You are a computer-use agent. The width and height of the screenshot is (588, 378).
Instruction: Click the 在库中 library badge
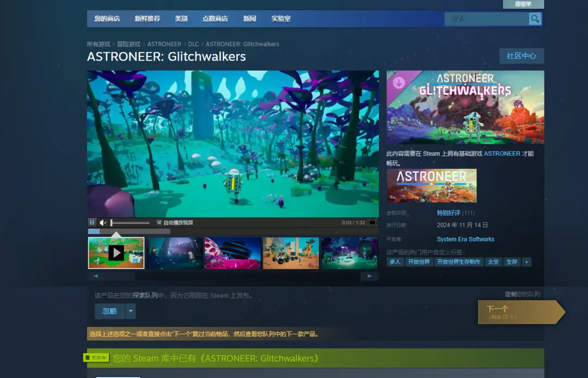96,358
